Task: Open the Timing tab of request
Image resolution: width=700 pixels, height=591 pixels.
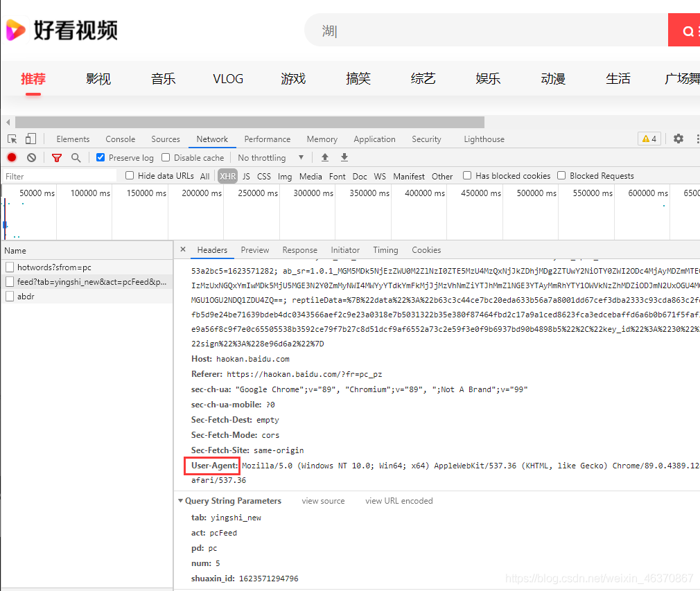Action: pyautogui.click(x=385, y=250)
